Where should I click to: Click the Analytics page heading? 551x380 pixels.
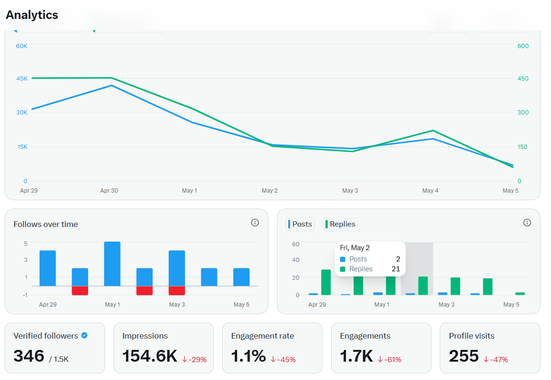(x=32, y=15)
